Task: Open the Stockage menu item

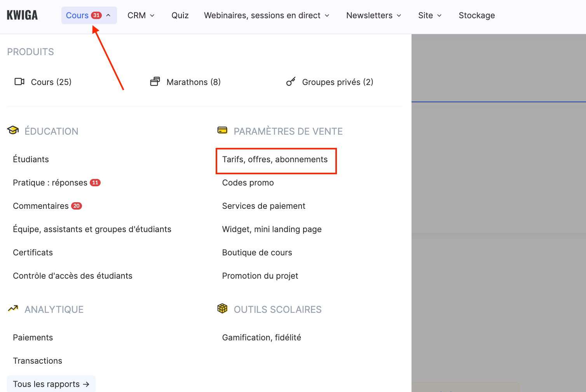Action: pos(477,16)
